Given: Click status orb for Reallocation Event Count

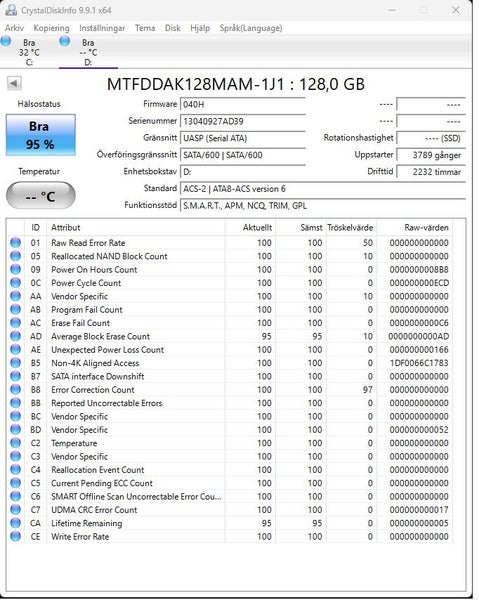Looking at the screenshot, I should [15, 470].
